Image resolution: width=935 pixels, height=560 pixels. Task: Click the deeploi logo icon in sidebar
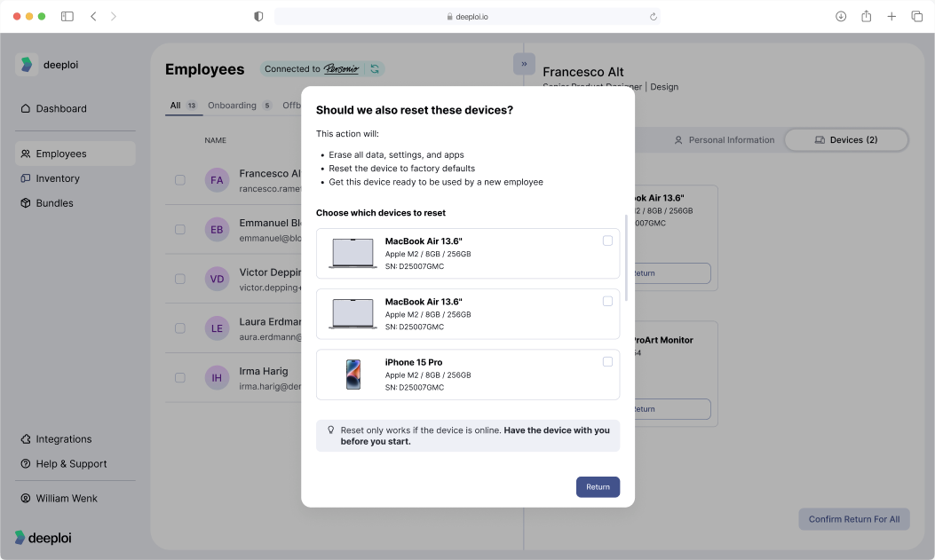click(x=27, y=64)
